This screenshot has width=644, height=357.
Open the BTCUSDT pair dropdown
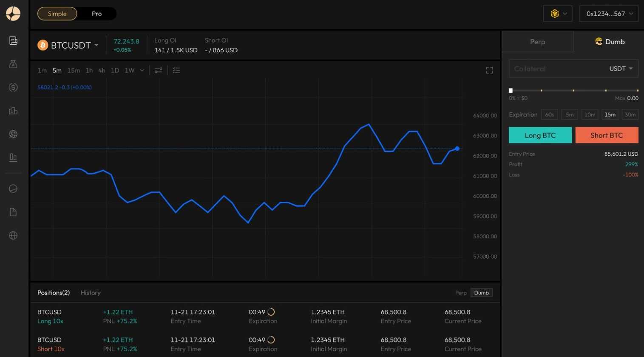[x=96, y=45]
